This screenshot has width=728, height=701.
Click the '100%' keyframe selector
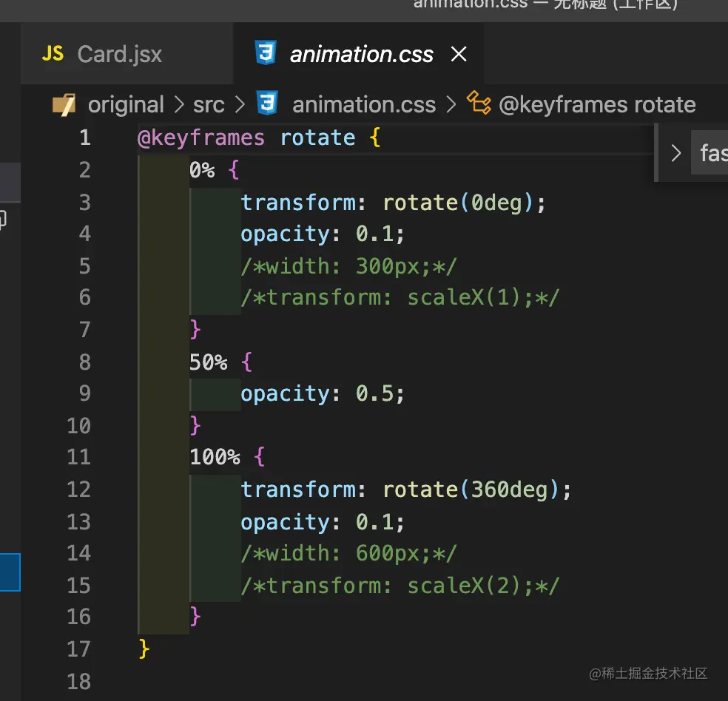215,458
